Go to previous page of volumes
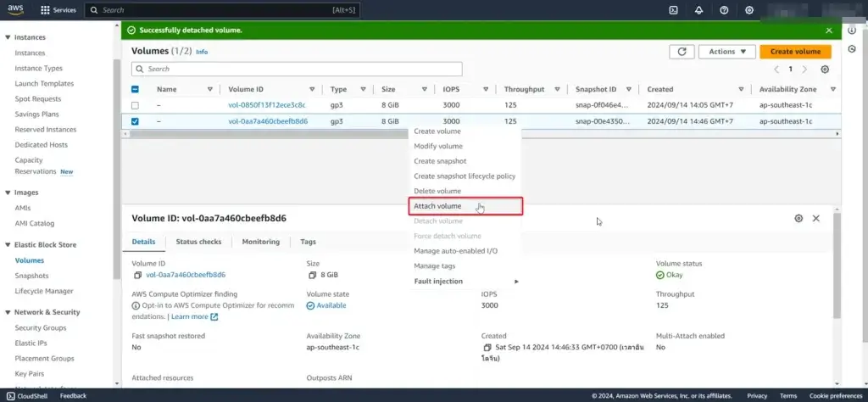 [x=776, y=70]
